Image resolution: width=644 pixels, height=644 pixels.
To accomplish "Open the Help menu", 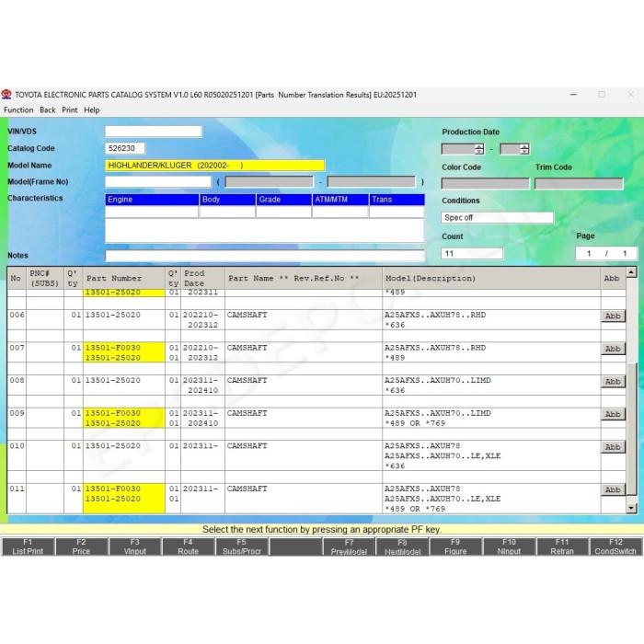I will (x=92, y=110).
